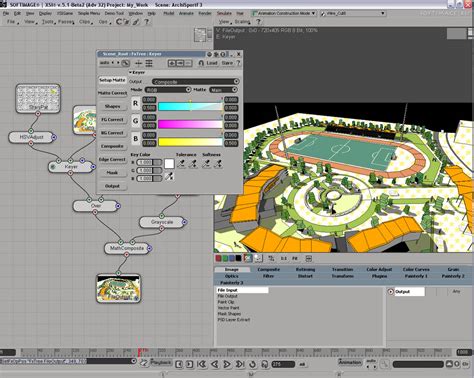Click the Matte Correct button

pos(112,93)
